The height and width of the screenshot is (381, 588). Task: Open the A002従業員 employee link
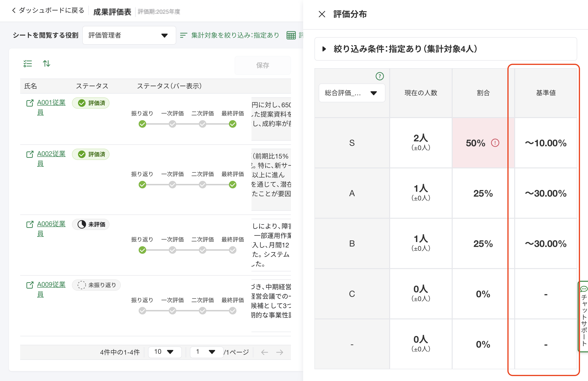[x=51, y=154]
